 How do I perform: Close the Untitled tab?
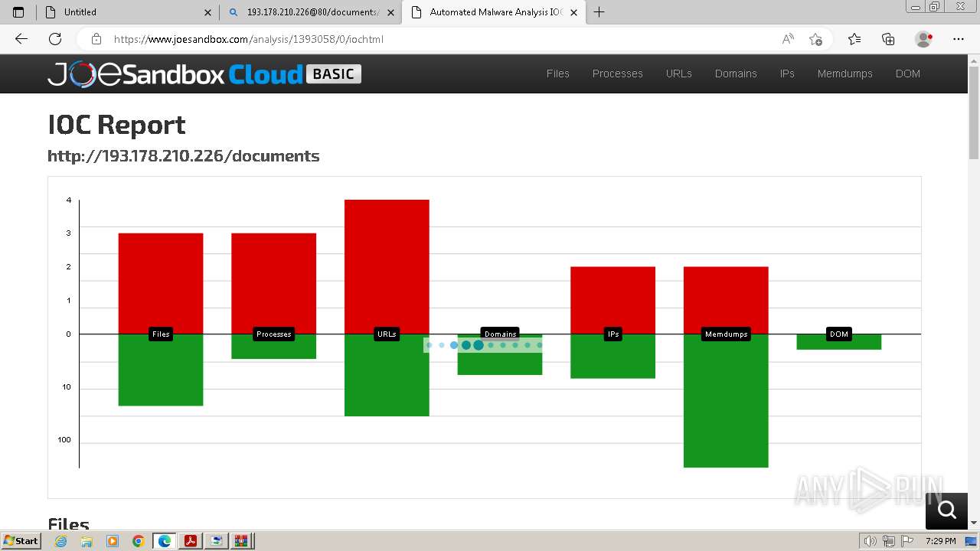[x=208, y=12]
